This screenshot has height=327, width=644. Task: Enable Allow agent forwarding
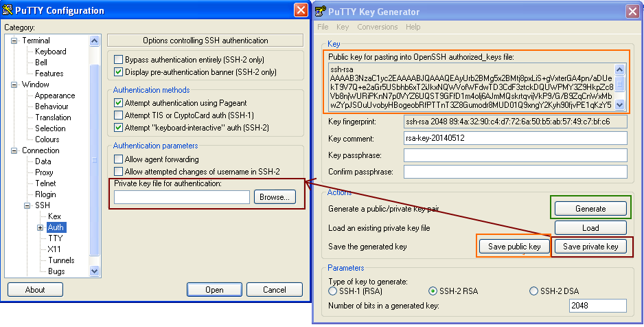coord(118,159)
